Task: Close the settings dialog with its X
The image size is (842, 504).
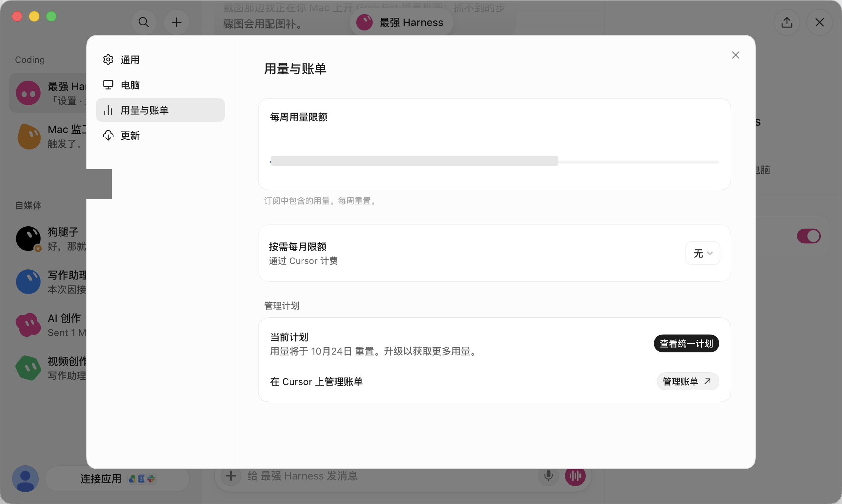Action: pyautogui.click(x=735, y=55)
